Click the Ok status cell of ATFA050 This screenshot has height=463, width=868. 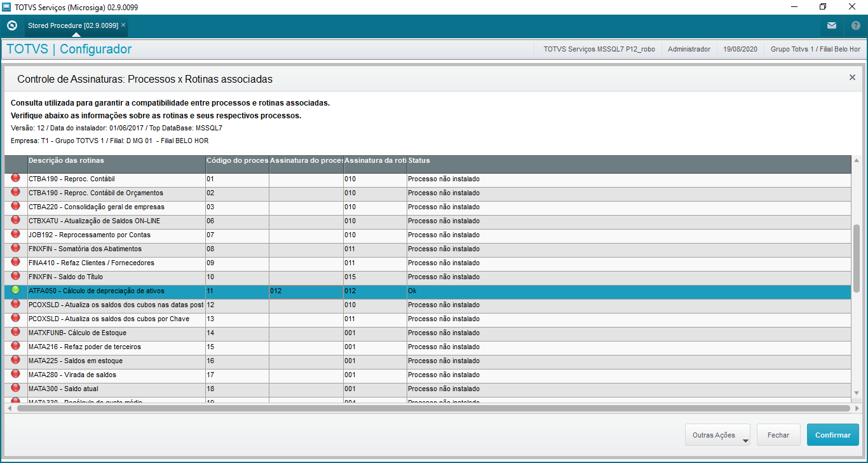(629, 291)
